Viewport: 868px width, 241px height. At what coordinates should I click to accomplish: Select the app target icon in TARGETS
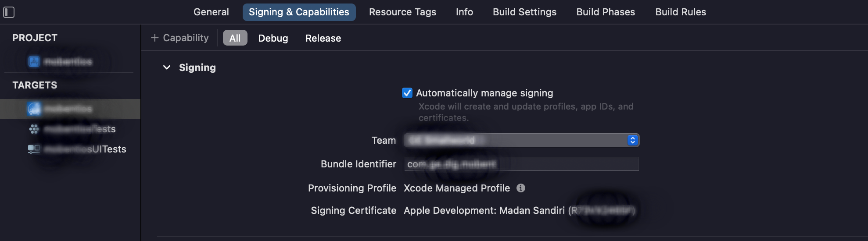pyautogui.click(x=34, y=109)
